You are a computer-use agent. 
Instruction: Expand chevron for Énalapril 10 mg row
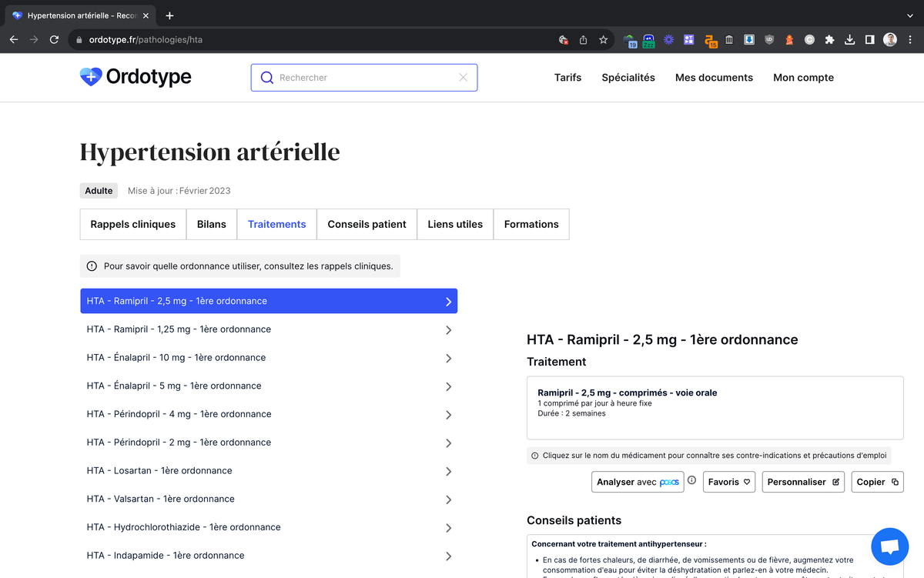point(448,359)
